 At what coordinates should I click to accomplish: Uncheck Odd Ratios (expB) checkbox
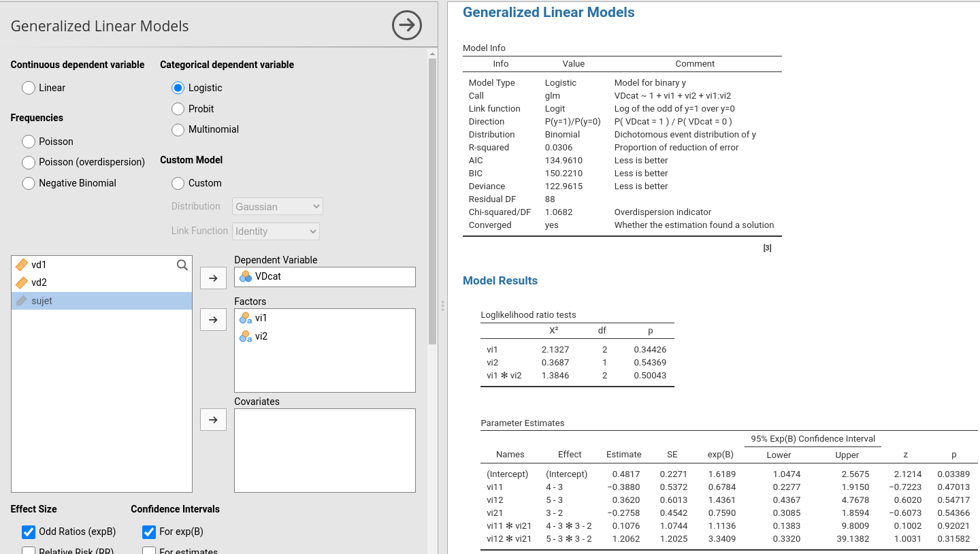tap(29, 532)
